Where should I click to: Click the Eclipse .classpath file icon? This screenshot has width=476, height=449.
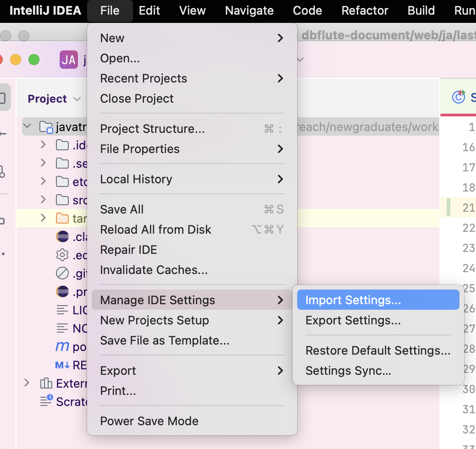[62, 236]
